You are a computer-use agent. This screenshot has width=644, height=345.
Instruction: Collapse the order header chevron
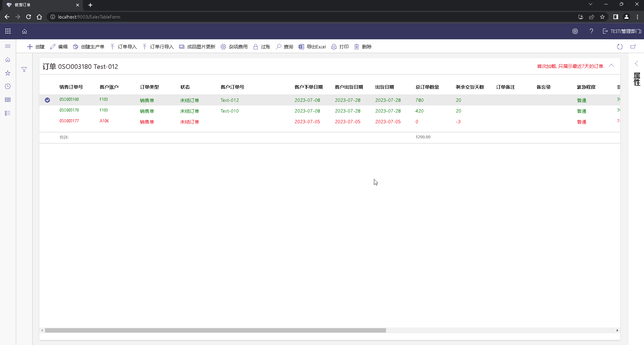[611, 66]
